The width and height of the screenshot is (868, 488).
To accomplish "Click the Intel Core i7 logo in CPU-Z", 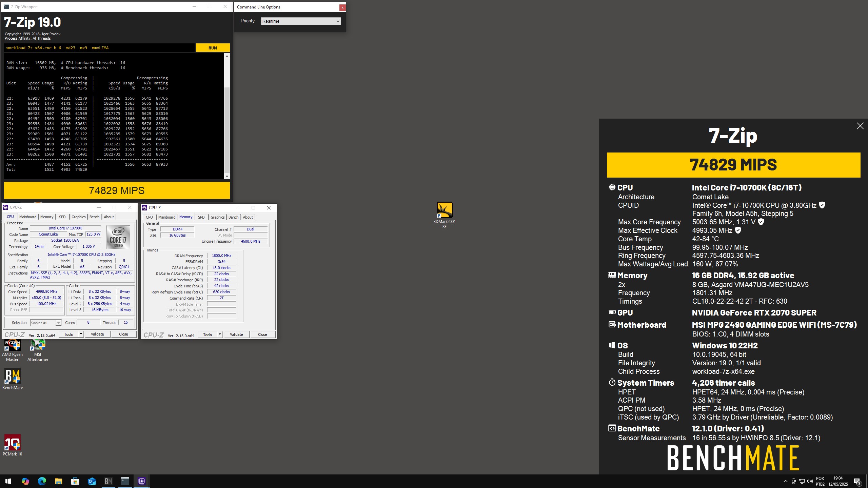I will coord(118,237).
